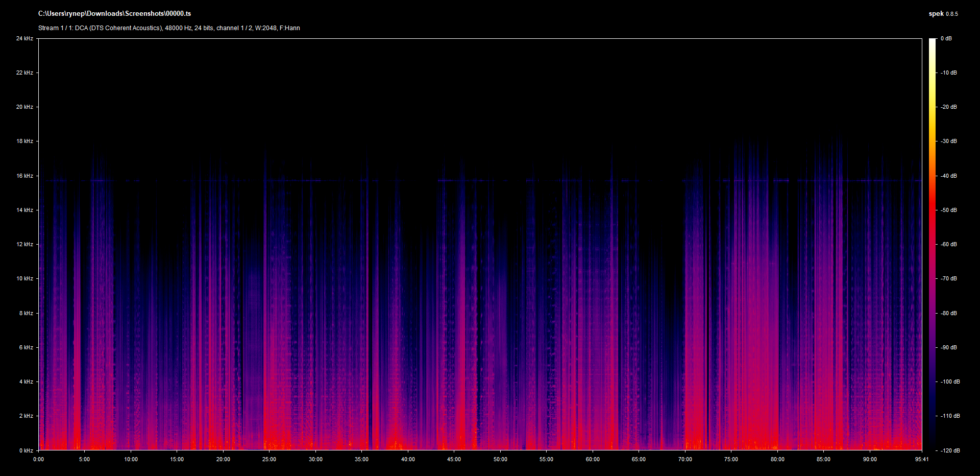This screenshot has width=980, height=476.
Task: Click the 0:00 start time marker
Action: [38, 459]
